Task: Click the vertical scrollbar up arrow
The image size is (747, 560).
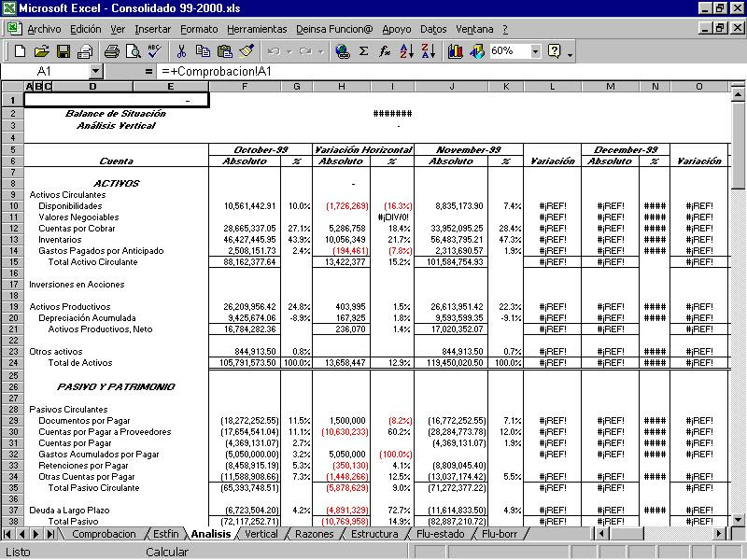Action: pyautogui.click(x=738, y=94)
